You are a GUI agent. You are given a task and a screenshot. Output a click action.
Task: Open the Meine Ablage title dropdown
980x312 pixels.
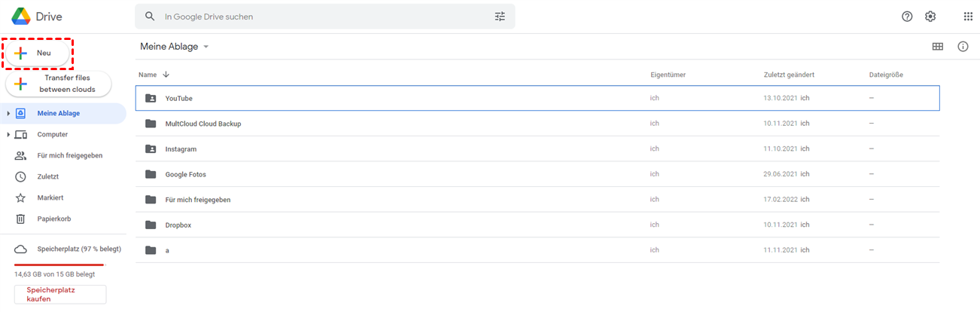(205, 47)
